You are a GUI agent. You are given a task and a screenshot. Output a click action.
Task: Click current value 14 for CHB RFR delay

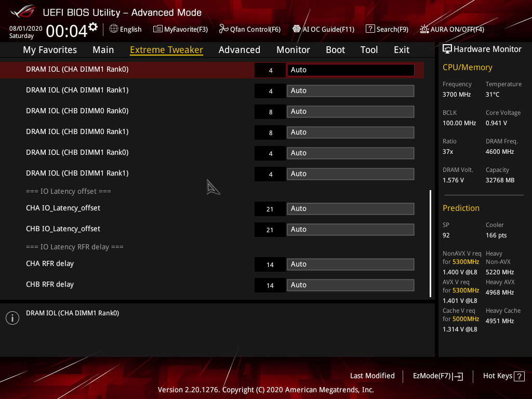coord(270,285)
